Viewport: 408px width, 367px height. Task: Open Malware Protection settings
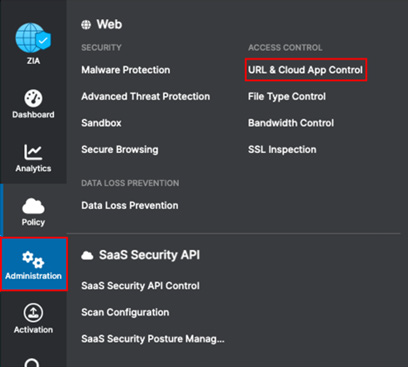(x=126, y=70)
